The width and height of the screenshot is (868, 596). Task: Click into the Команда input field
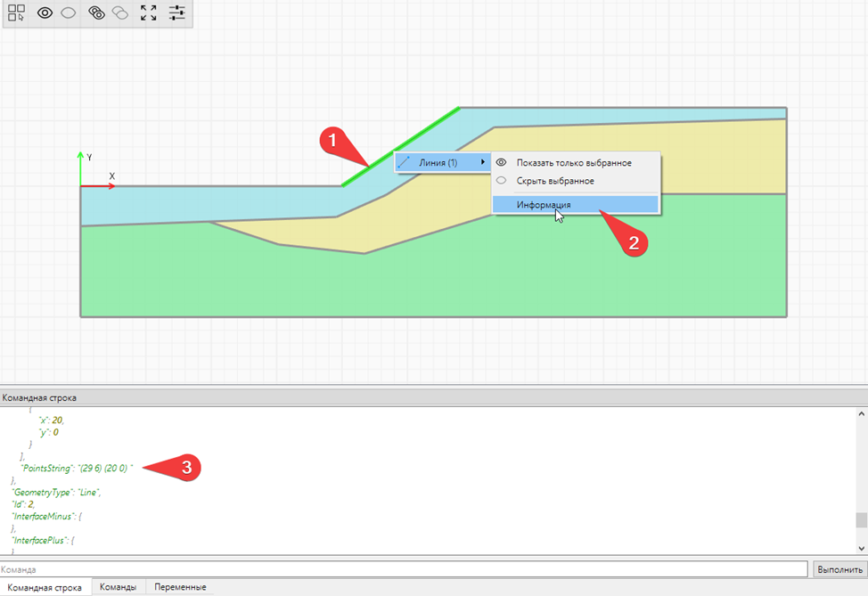click(x=401, y=569)
